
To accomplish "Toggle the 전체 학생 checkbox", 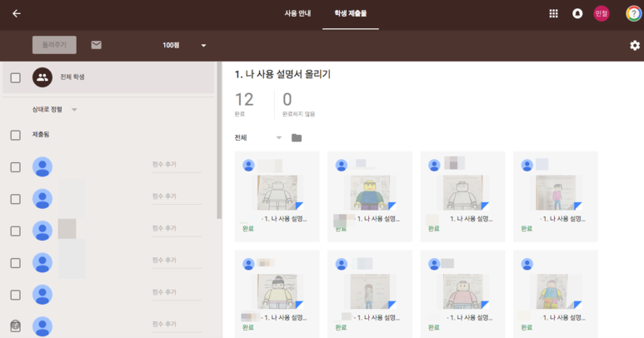I will [15, 78].
